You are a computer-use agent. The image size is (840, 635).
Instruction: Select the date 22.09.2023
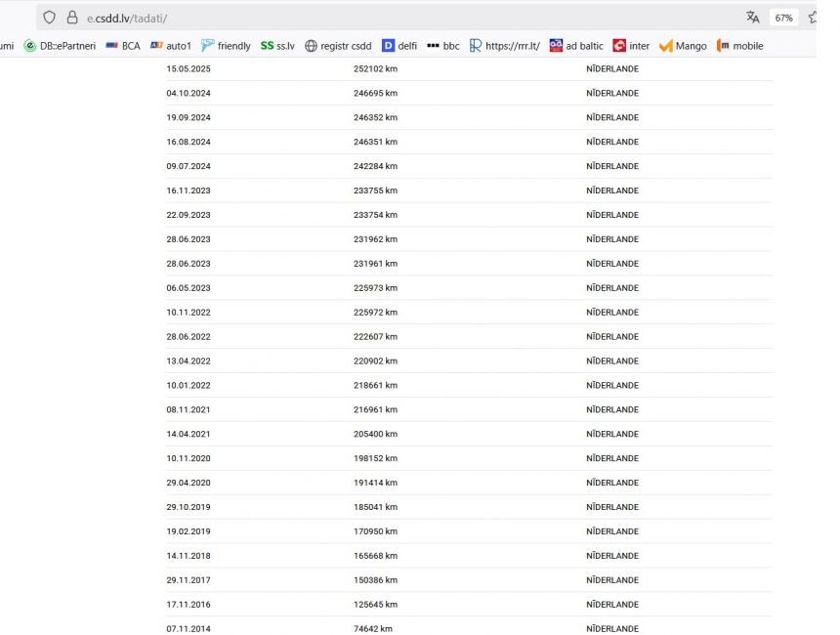189,216
